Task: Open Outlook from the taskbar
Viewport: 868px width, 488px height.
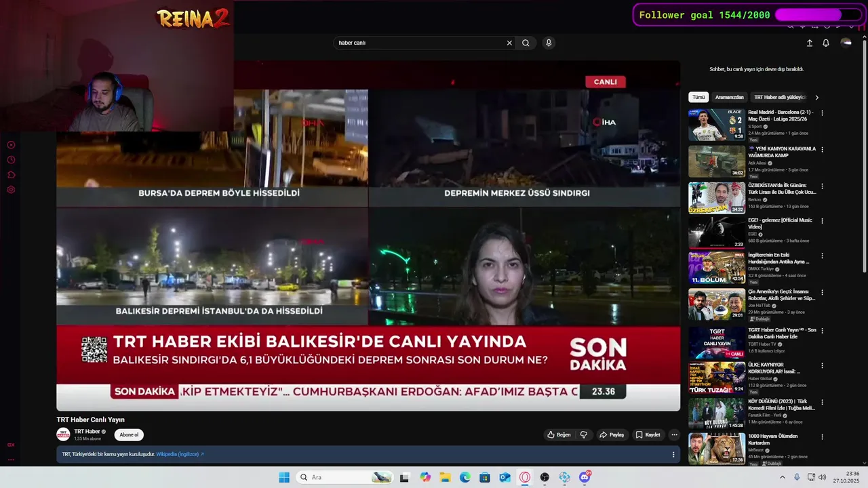Action: [505, 477]
